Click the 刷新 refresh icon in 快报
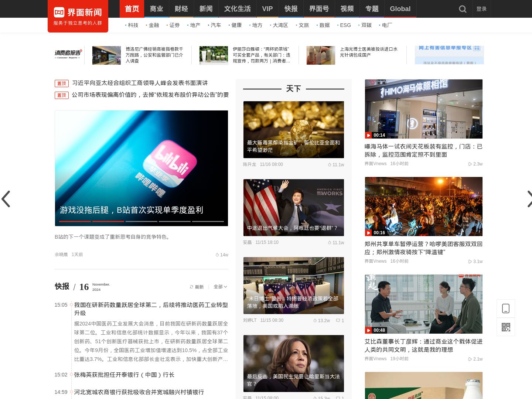Screen dimensions: 532x399 pos(191,287)
